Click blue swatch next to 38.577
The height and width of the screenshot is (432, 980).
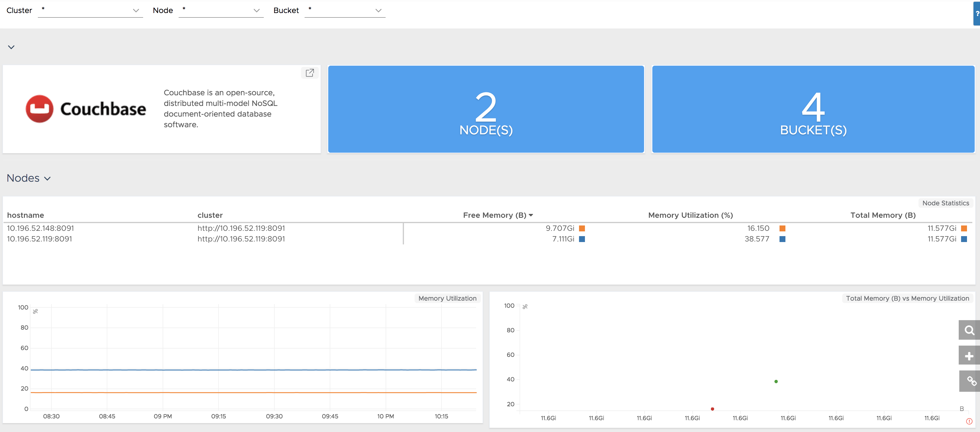pyautogui.click(x=782, y=239)
